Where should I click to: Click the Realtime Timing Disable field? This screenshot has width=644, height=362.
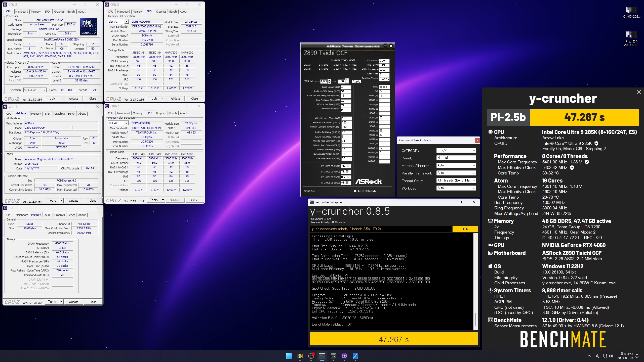(384, 79)
